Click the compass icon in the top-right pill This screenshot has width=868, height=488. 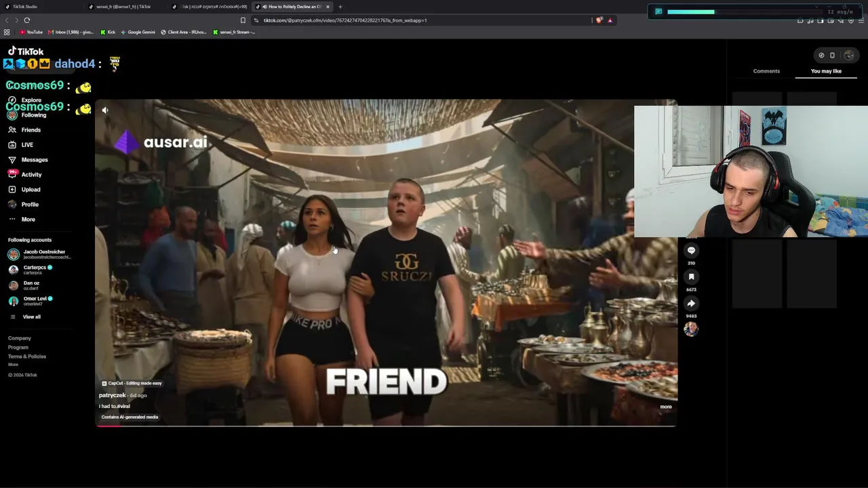pos(821,56)
